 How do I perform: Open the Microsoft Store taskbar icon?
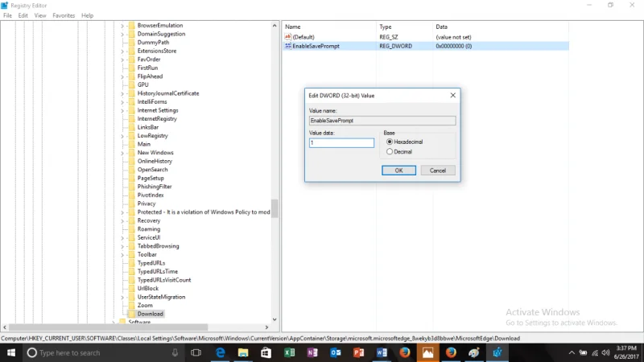[x=266, y=353]
